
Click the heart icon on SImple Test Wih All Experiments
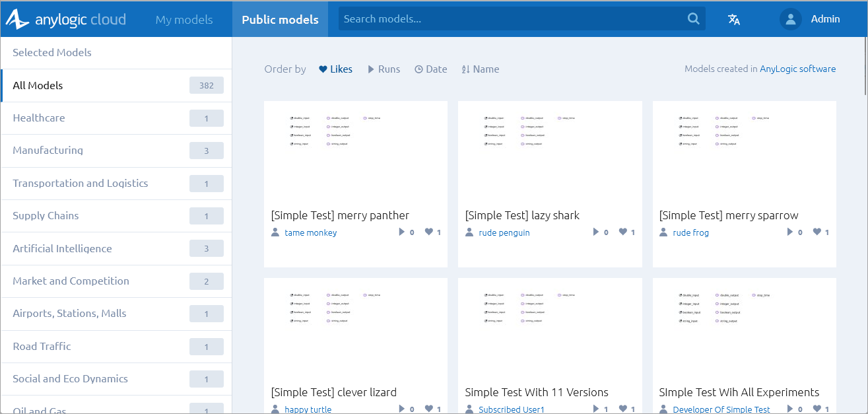817,409
